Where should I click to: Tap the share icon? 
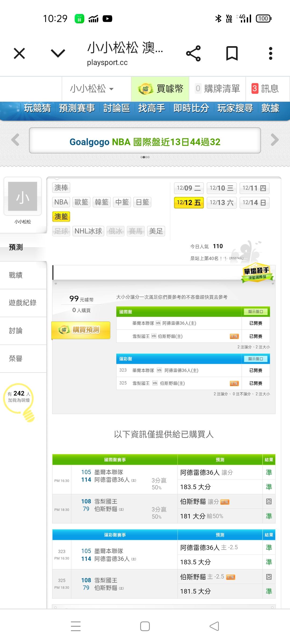pos(193,53)
